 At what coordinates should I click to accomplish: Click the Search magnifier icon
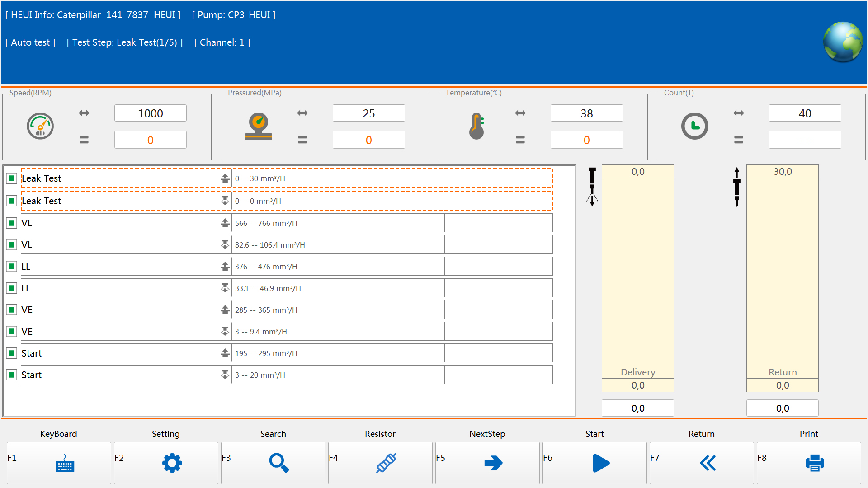pos(278,463)
